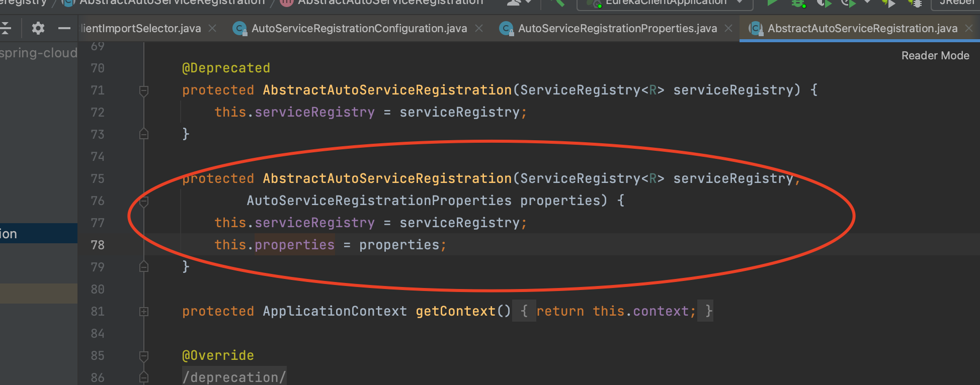
Task: Close the AutoServiceRegistrationConfiguration.java tab
Action: (479, 28)
